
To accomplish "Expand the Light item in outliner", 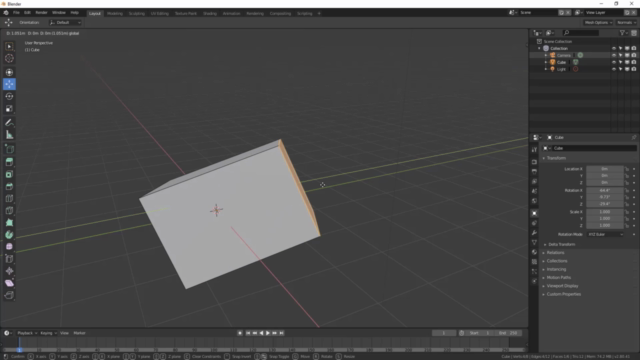I will point(546,69).
